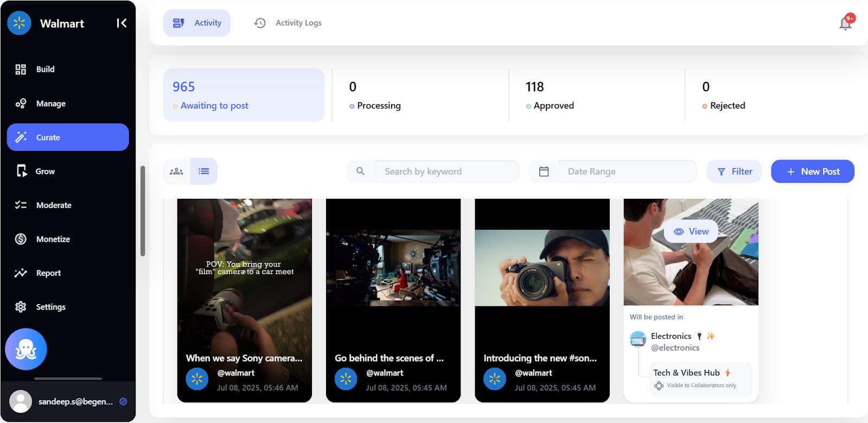Click the Jul 08, 2025, 05:46 AM timestamp
Screen dimensions: 868x423
click(258, 388)
